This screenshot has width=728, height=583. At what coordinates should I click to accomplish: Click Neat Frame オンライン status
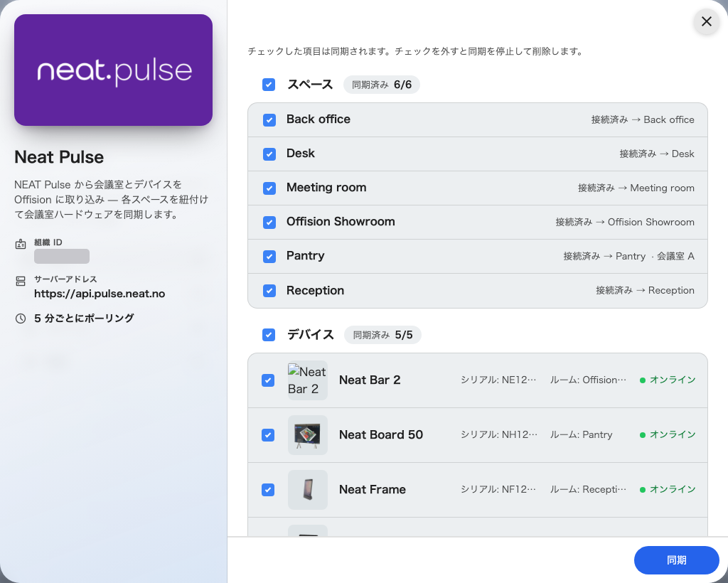668,490
